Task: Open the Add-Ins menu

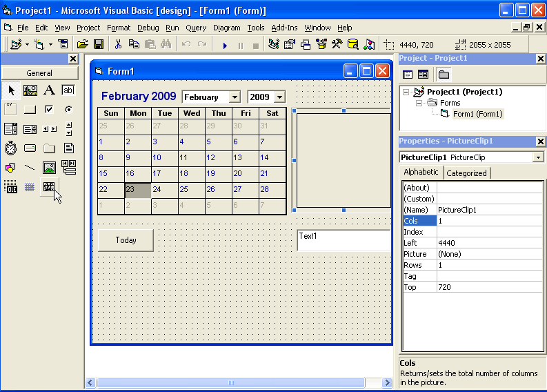Action: [x=284, y=28]
